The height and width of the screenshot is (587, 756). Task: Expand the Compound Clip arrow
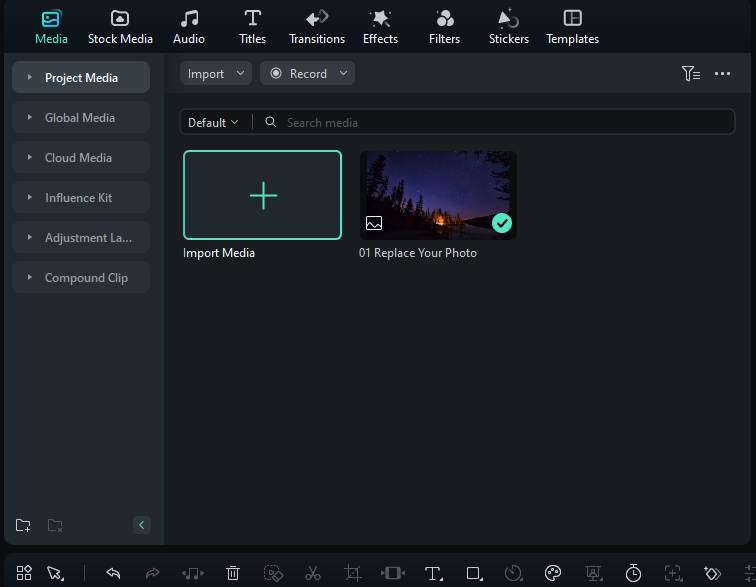tap(29, 277)
